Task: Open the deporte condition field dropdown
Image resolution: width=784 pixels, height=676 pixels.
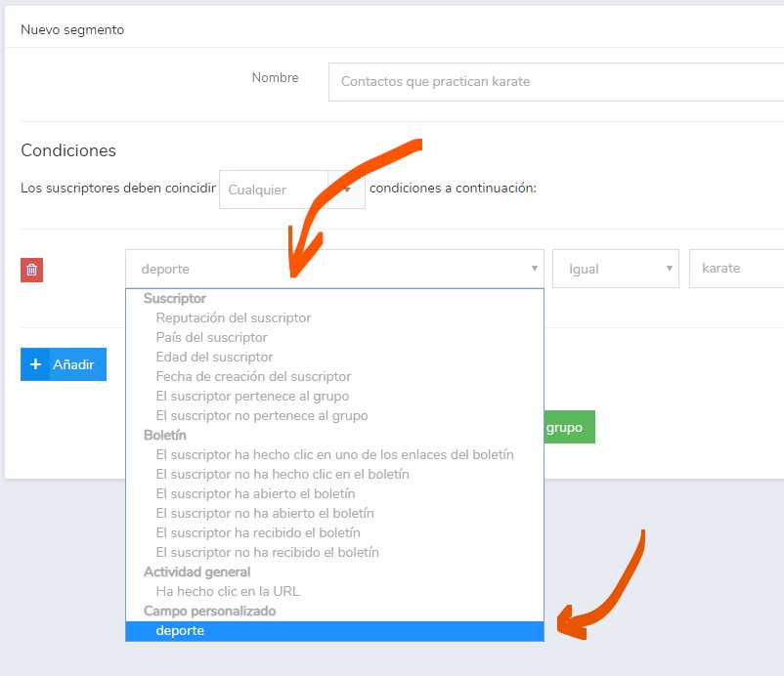Action: tap(334, 269)
